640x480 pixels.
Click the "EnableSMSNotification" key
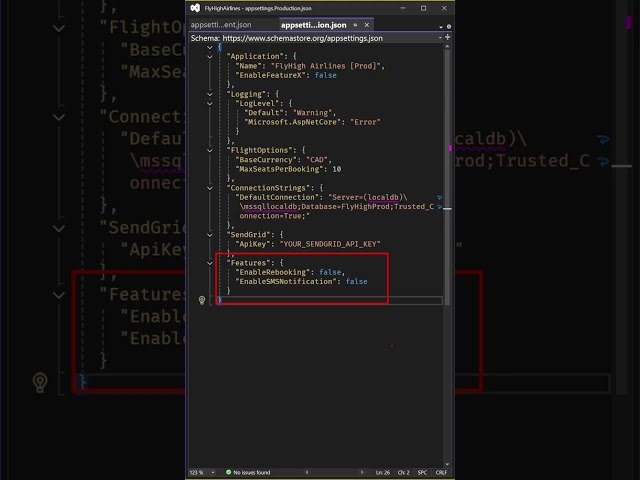pyautogui.click(x=286, y=282)
